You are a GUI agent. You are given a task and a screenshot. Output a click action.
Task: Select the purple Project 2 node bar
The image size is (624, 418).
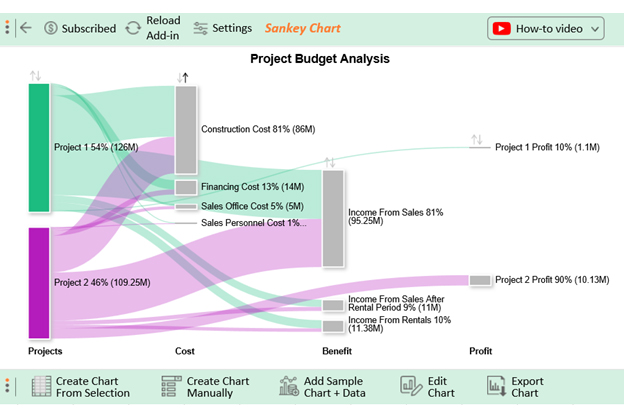click(x=39, y=283)
